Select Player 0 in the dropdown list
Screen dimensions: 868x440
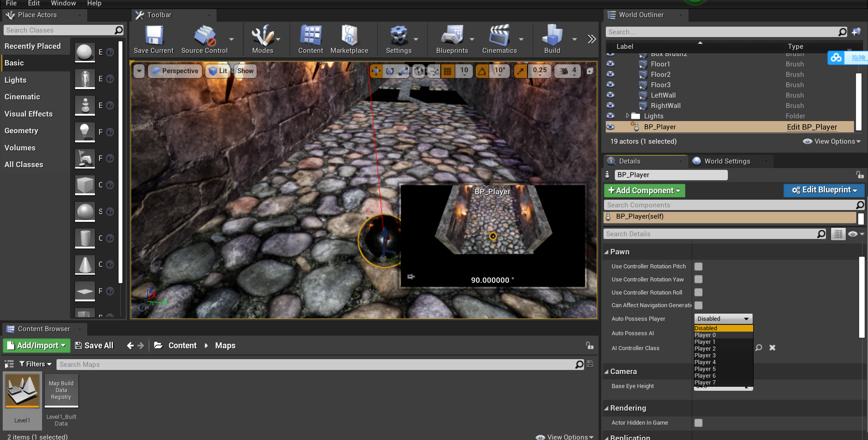[x=723, y=335]
